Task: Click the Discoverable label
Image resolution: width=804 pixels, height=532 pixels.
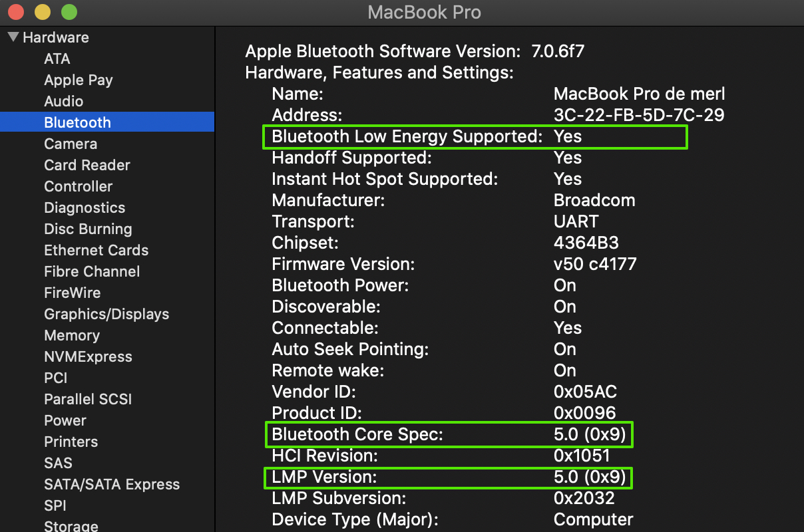Action: 326,307
